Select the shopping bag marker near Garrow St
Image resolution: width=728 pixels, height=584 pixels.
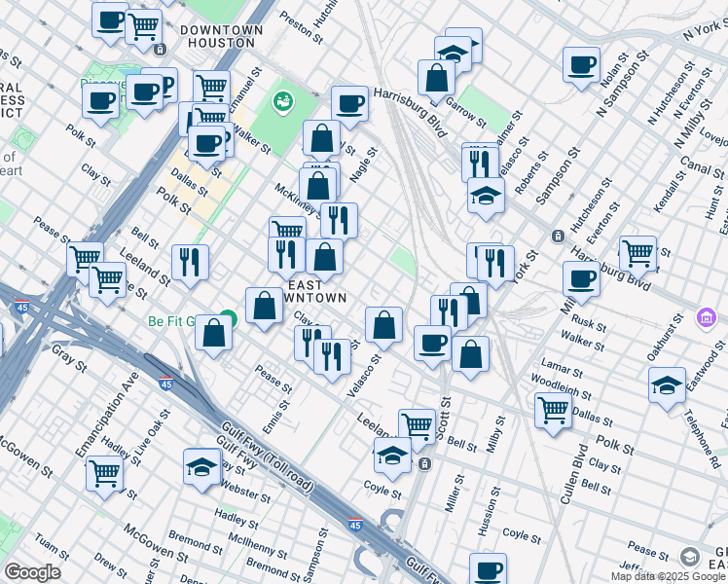pos(436,79)
